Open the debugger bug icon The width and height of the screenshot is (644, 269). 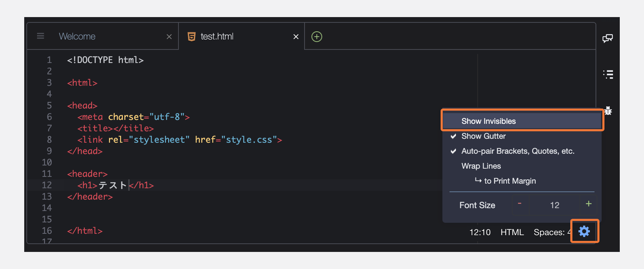point(608,111)
